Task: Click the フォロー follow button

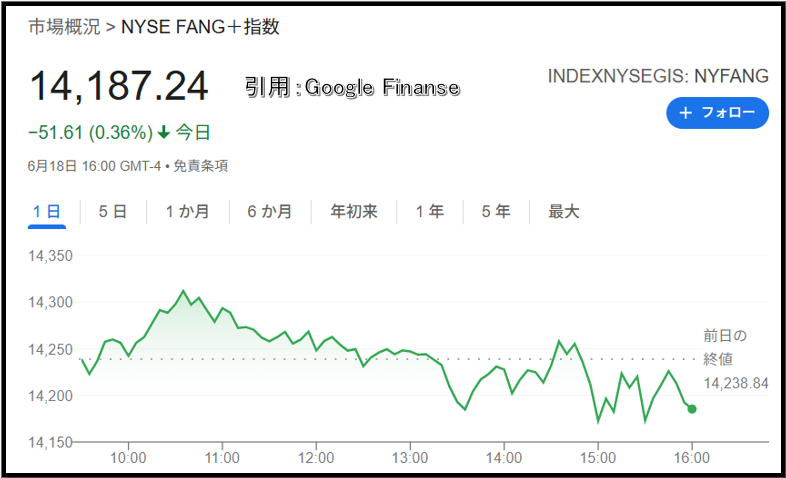Action: click(717, 113)
